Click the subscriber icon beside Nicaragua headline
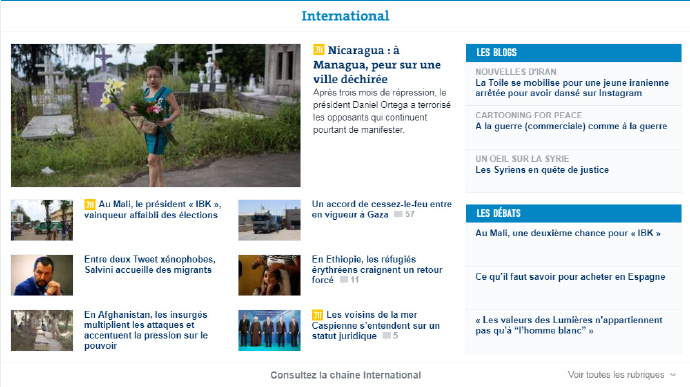The image size is (690, 387). (x=319, y=49)
